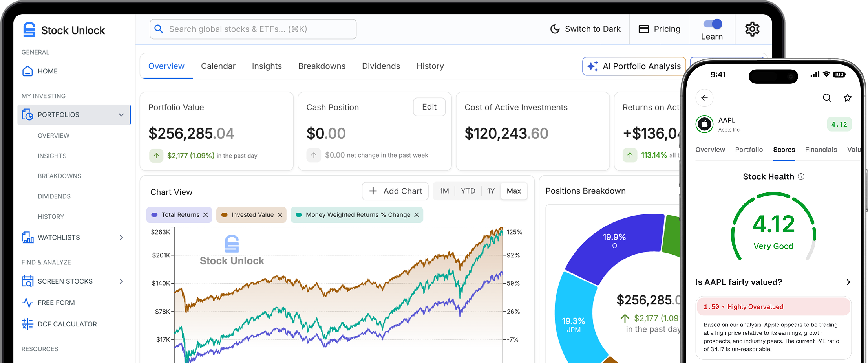Collapse the Portfolios sidebar section

121,115
